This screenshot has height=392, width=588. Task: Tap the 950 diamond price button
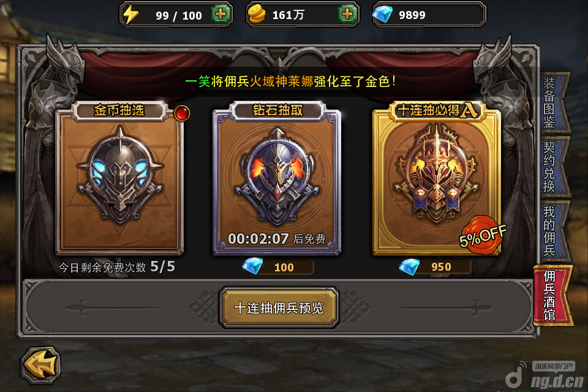(x=435, y=266)
